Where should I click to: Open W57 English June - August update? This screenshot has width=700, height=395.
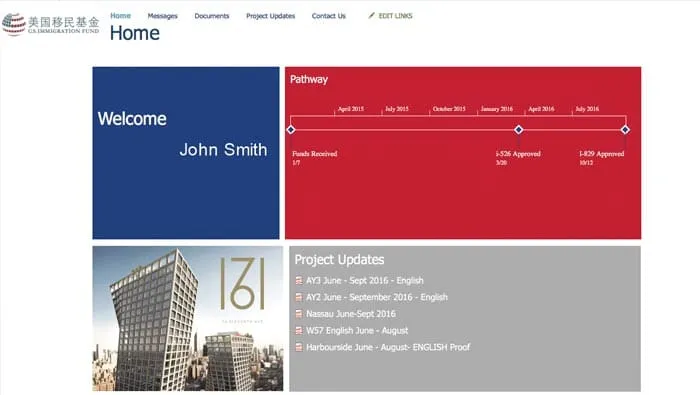point(357,331)
